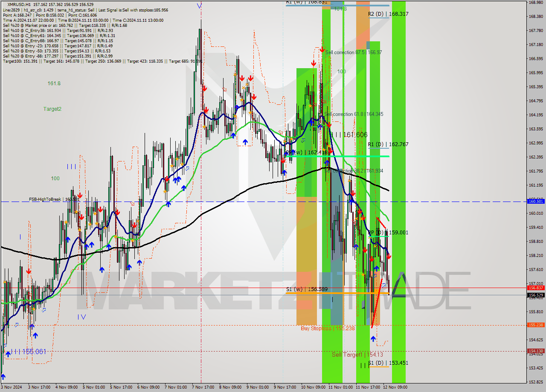Click the '12 Nov 09:00' time axis label

click(395, 387)
